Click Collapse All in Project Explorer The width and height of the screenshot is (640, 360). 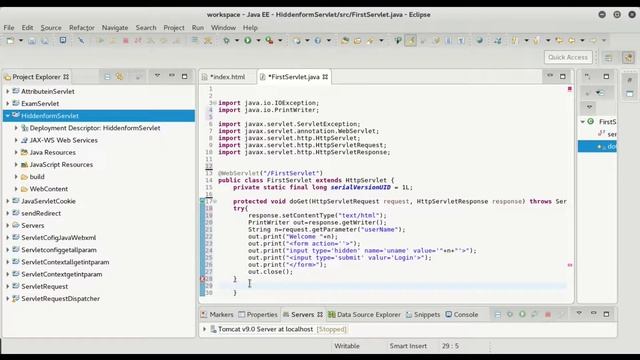click(107, 76)
